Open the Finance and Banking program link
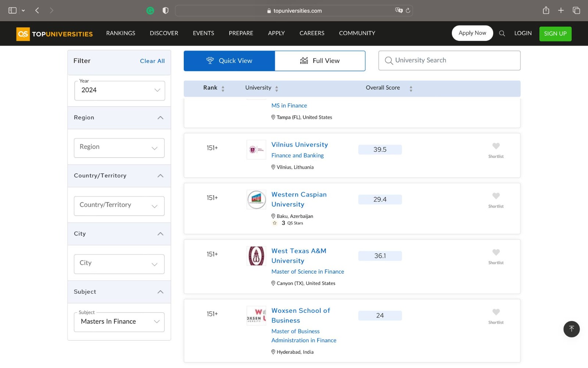 tap(297, 155)
